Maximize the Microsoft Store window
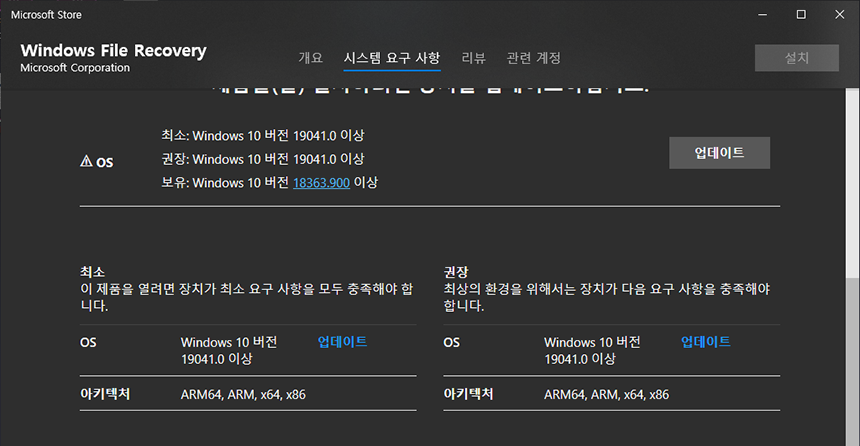Screen dimensions: 860x446 [801, 15]
